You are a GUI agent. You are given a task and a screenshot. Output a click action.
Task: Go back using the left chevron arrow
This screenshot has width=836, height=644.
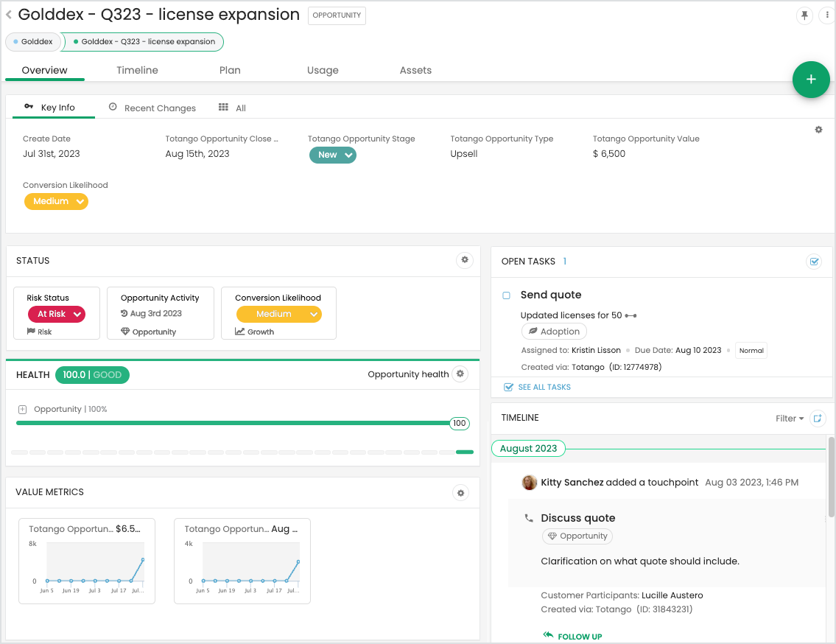click(9, 15)
